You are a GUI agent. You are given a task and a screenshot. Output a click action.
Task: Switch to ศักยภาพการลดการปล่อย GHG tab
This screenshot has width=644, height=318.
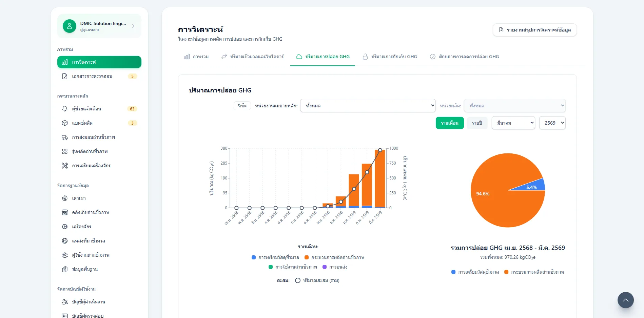point(464,57)
